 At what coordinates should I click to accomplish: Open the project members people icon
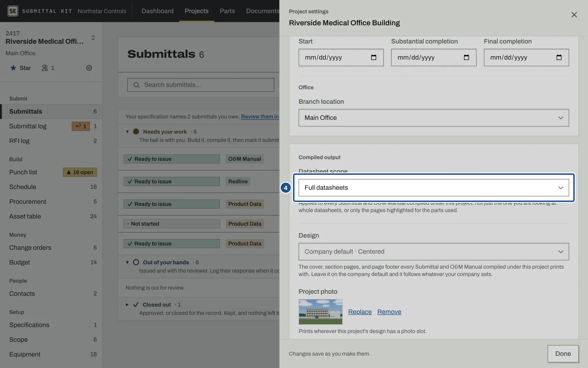coord(45,68)
